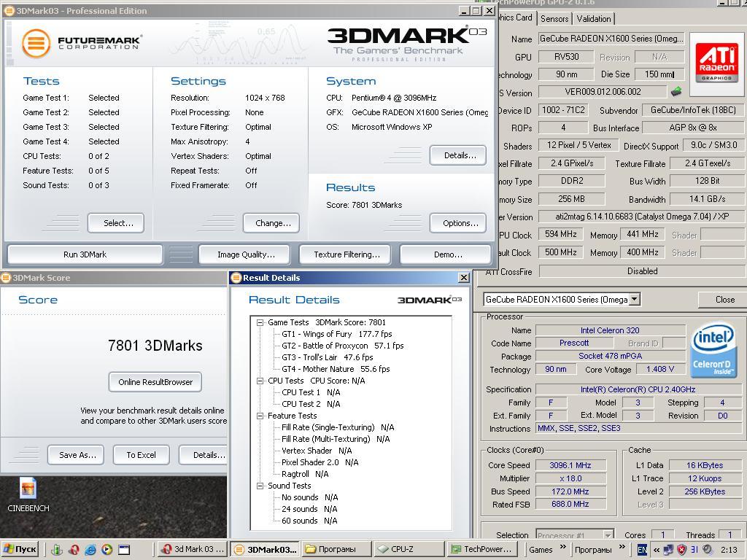
Task: Collapse the CPU Tests tree node
Action: (260, 381)
